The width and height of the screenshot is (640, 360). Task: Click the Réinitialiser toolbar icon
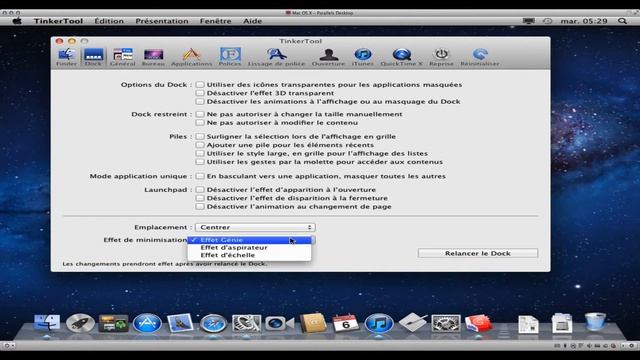point(480,57)
